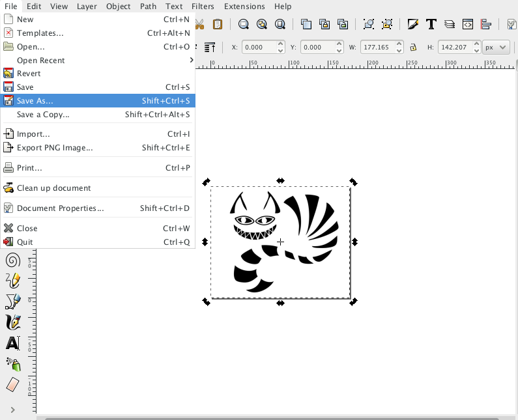
Task: Choose New from File menu
Action: point(98,19)
